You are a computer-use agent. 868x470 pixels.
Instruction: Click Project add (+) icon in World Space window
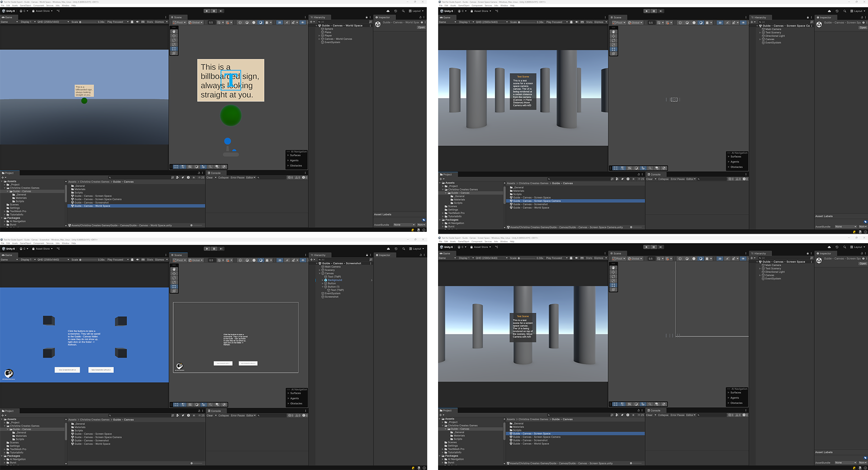click(x=3, y=177)
